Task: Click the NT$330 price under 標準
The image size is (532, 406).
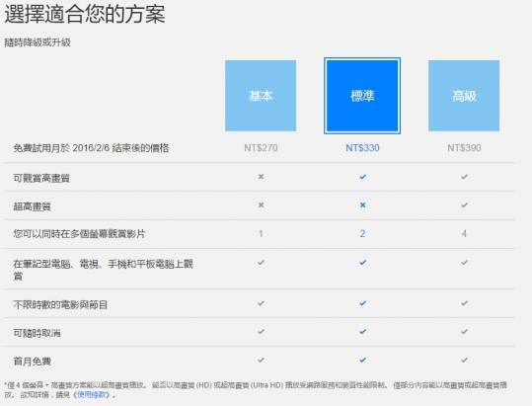Action: [x=362, y=148]
